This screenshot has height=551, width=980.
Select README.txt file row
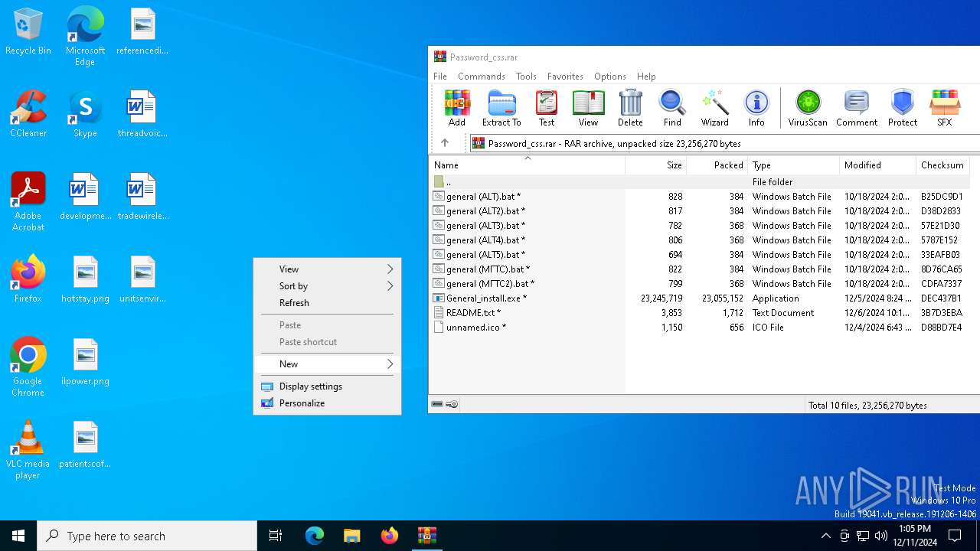(699, 313)
